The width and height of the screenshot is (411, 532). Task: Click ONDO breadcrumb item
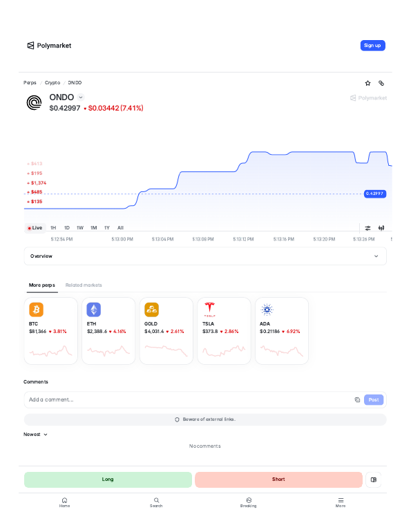[x=75, y=83]
